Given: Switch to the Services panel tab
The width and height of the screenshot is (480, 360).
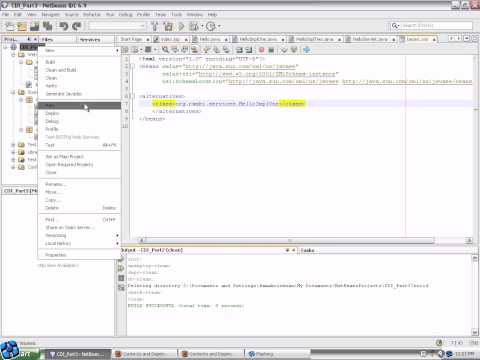Looking at the screenshot, I should (95, 39).
